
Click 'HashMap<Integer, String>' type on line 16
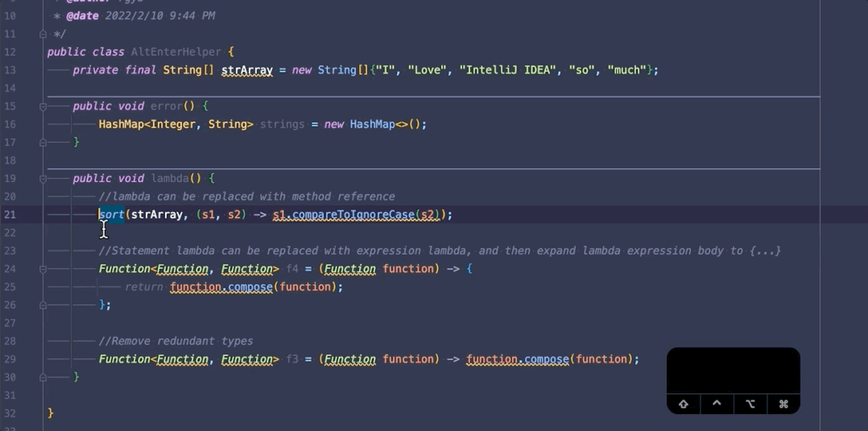click(x=176, y=125)
